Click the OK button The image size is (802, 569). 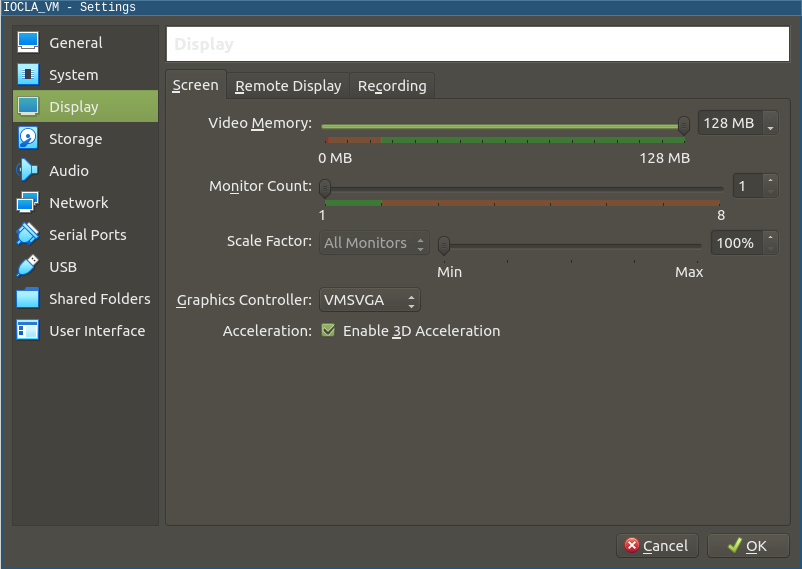tap(747, 546)
